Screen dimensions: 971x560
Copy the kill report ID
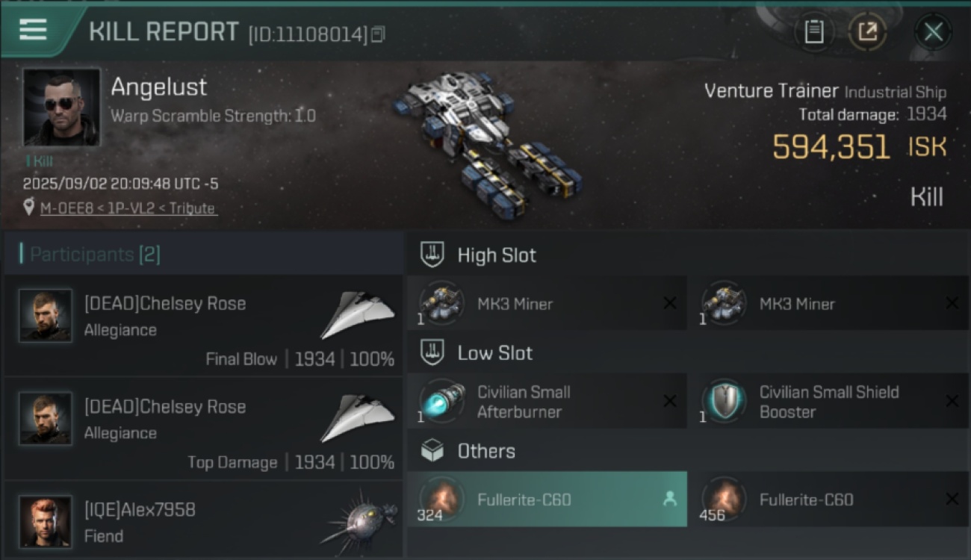tap(378, 34)
